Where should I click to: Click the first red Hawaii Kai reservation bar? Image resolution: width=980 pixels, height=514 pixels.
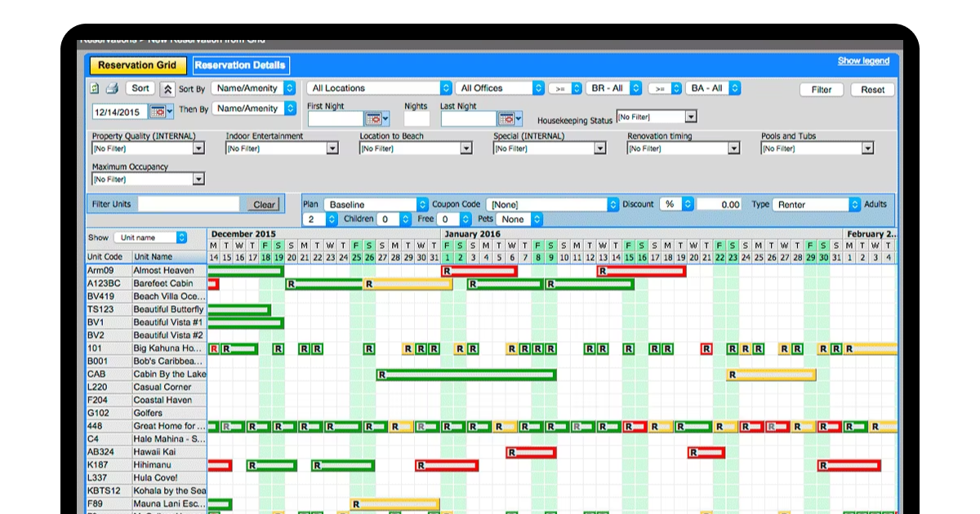tap(531, 452)
